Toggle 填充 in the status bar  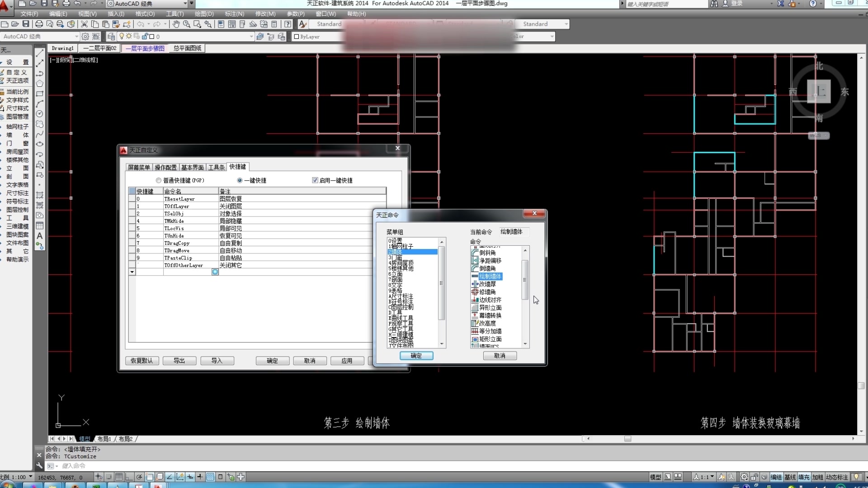point(804,477)
